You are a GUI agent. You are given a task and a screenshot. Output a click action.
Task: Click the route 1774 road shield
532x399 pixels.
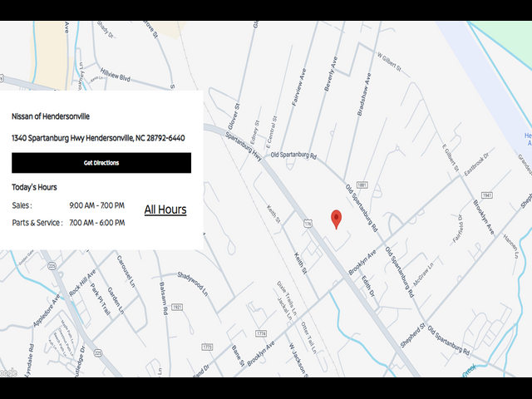click(262, 333)
